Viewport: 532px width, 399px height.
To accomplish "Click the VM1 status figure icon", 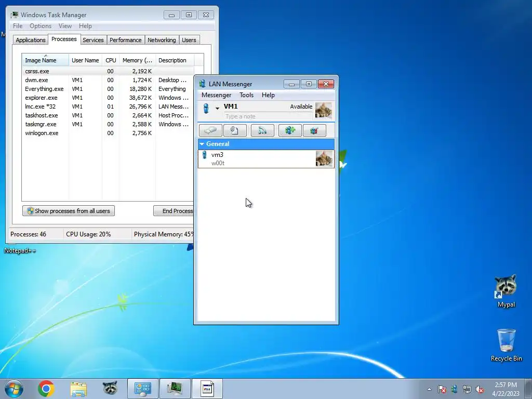I will [x=206, y=108].
